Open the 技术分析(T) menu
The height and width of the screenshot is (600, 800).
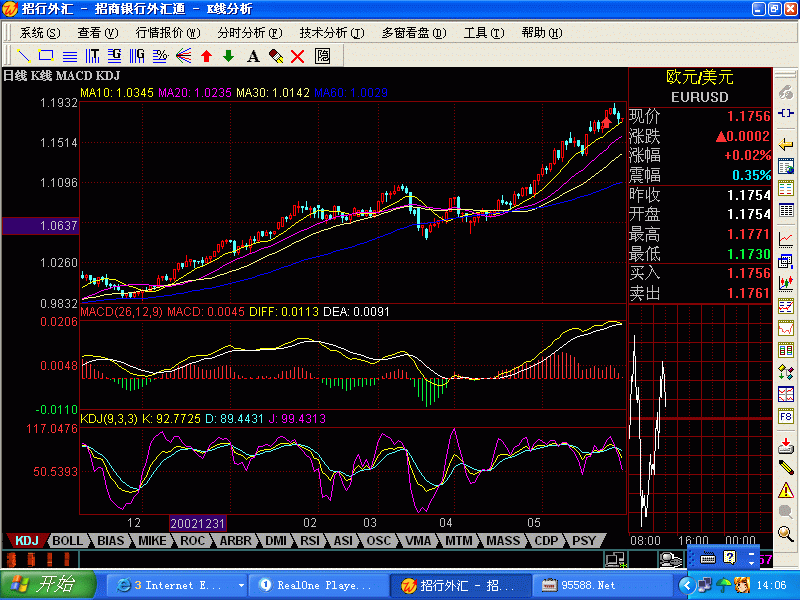coord(332,33)
